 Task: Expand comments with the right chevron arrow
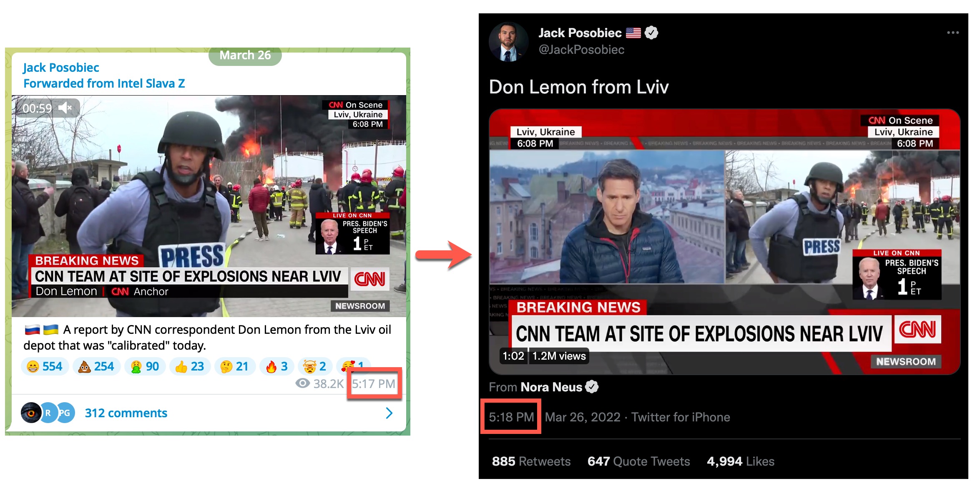point(389,413)
